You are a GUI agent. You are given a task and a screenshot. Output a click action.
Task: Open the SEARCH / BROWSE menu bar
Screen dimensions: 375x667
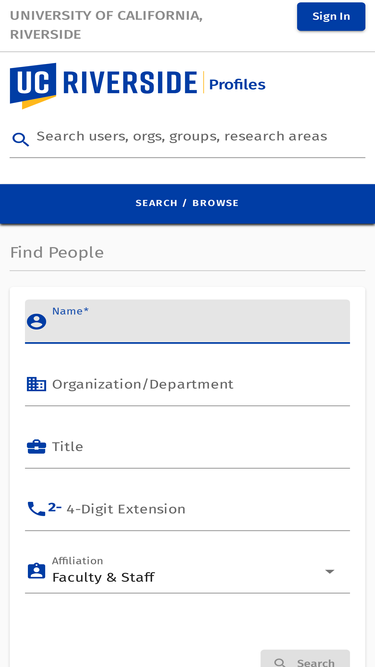pos(188,203)
